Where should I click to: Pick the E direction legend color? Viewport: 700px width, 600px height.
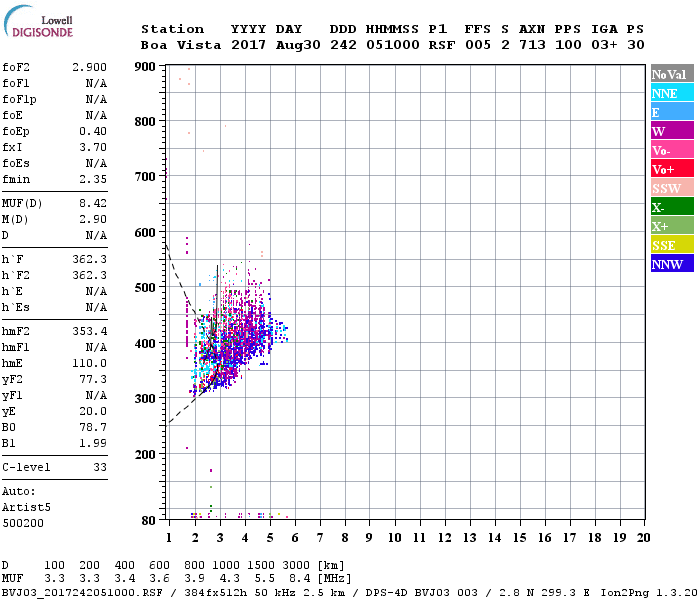click(672, 112)
